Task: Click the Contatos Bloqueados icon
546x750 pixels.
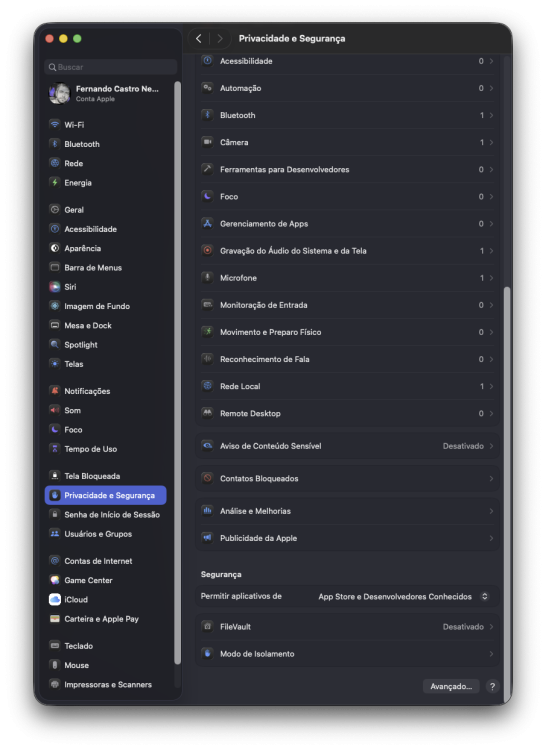Action: 207,478
